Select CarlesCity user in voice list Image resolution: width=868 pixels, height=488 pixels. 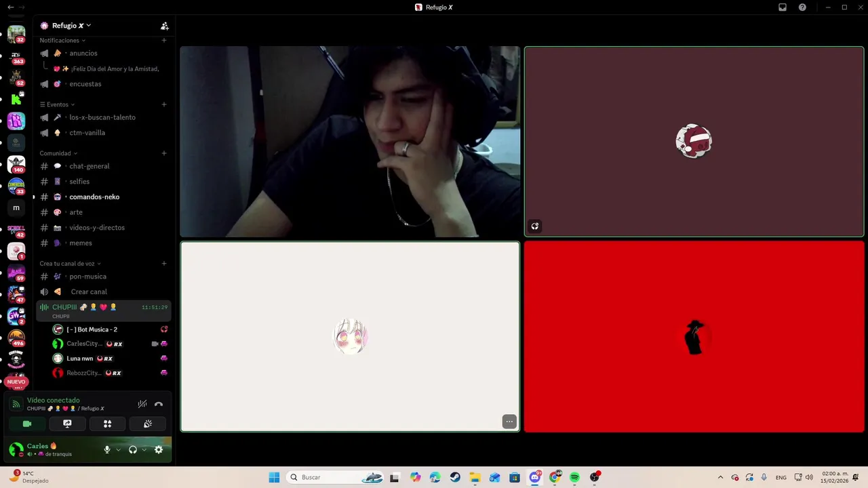[x=110, y=344]
